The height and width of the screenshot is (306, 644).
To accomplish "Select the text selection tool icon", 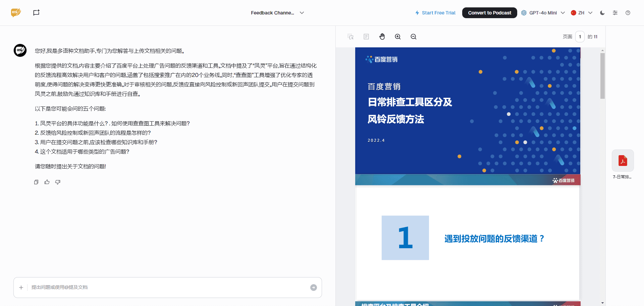I will (x=366, y=37).
